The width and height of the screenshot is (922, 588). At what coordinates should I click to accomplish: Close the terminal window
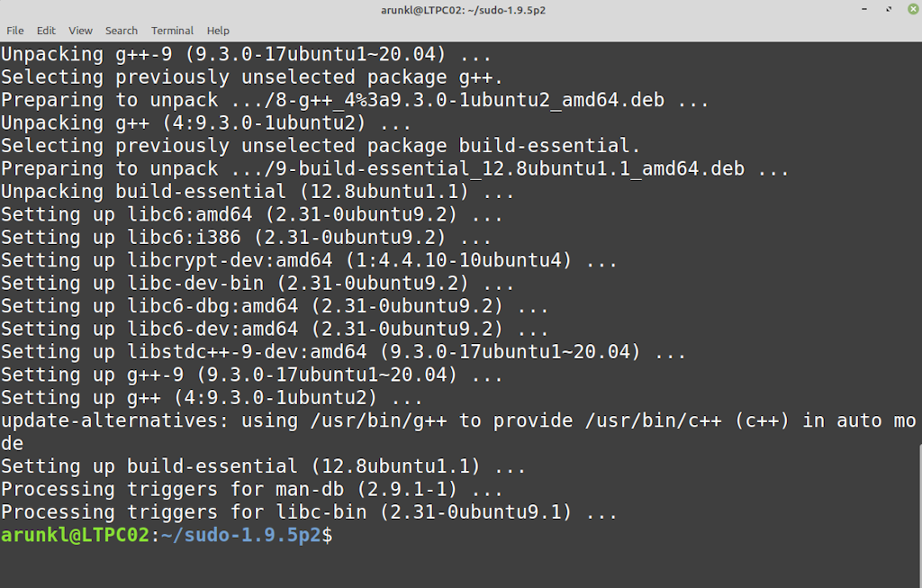[x=913, y=9]
